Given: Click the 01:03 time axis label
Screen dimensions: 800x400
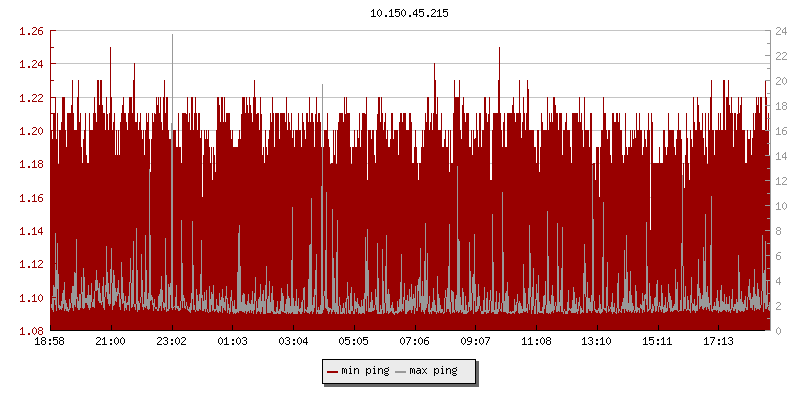Looking at the screenshot, I should click(x=232, y=342).
